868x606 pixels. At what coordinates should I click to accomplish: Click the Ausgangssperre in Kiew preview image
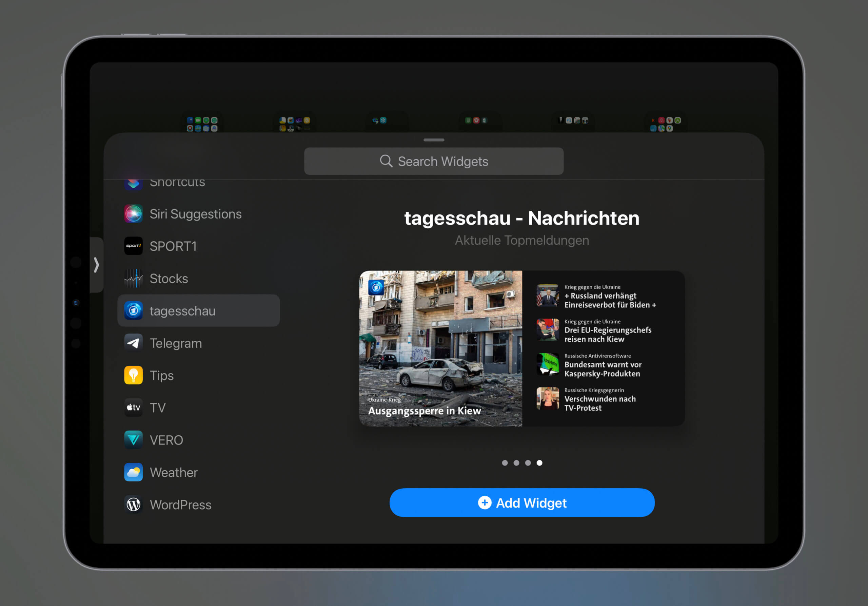tap(441, 348)
